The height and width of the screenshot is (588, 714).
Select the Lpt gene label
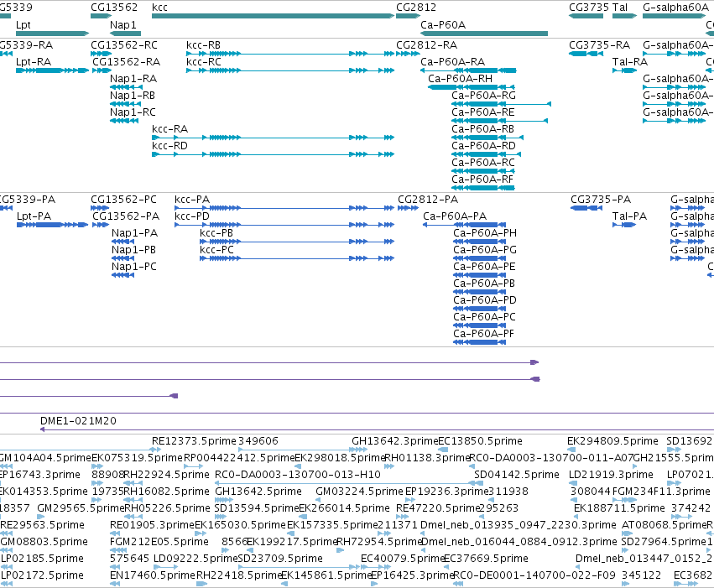tap(23, 25)
